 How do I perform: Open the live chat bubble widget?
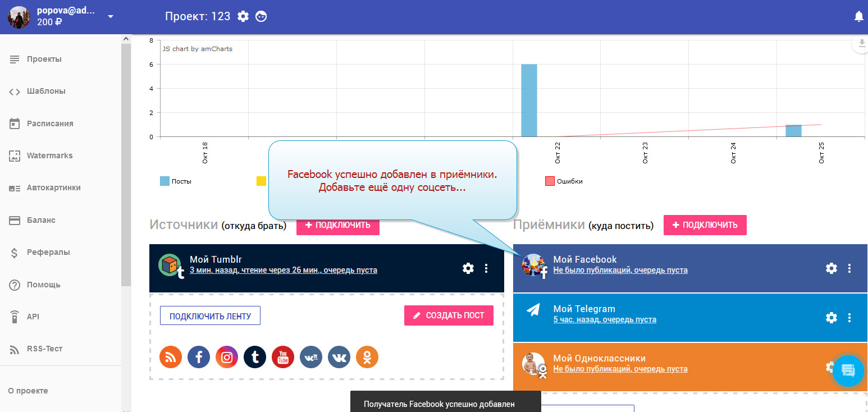point(848,371)
